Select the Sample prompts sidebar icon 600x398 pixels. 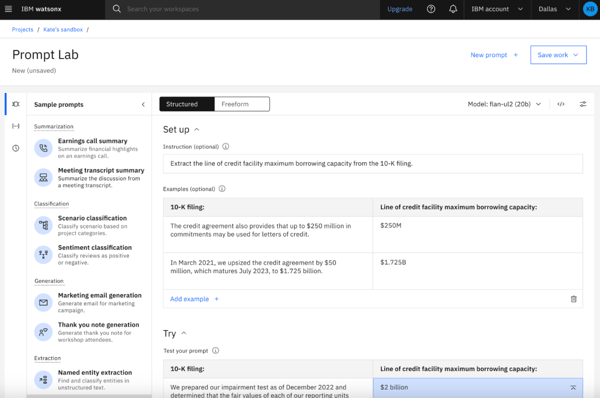[x=16, y=104]
